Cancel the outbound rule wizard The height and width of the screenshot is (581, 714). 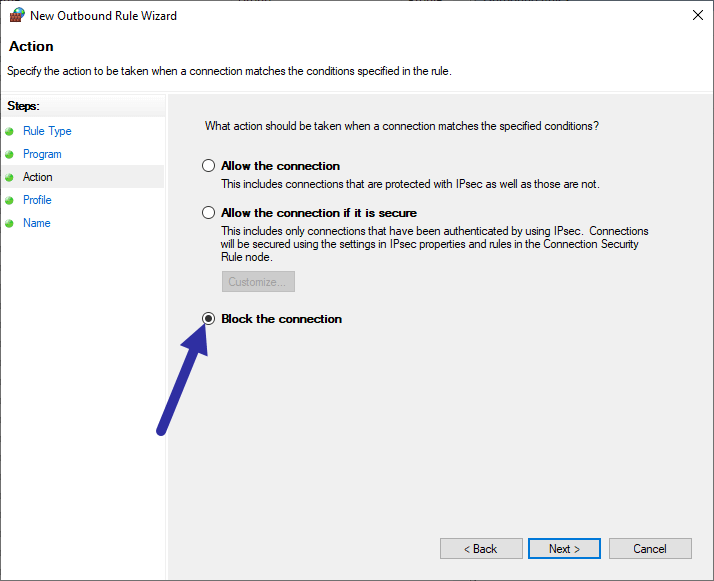(x=650, y=549)
